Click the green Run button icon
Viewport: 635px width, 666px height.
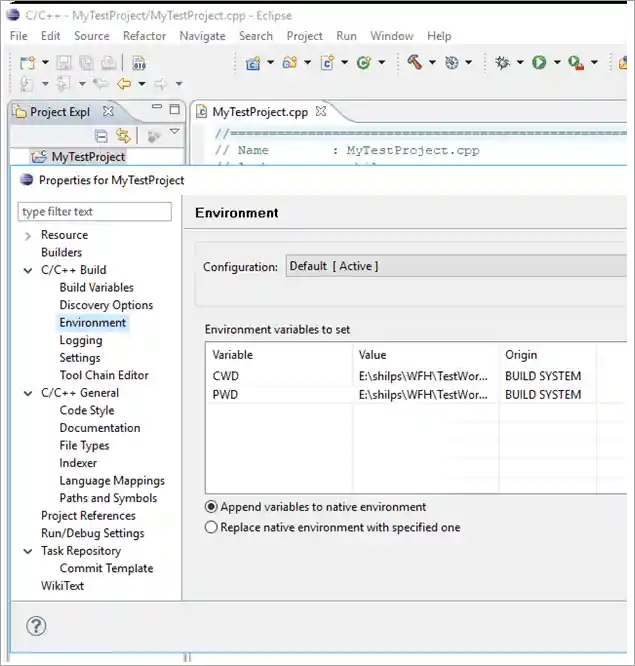click(539, 63)
